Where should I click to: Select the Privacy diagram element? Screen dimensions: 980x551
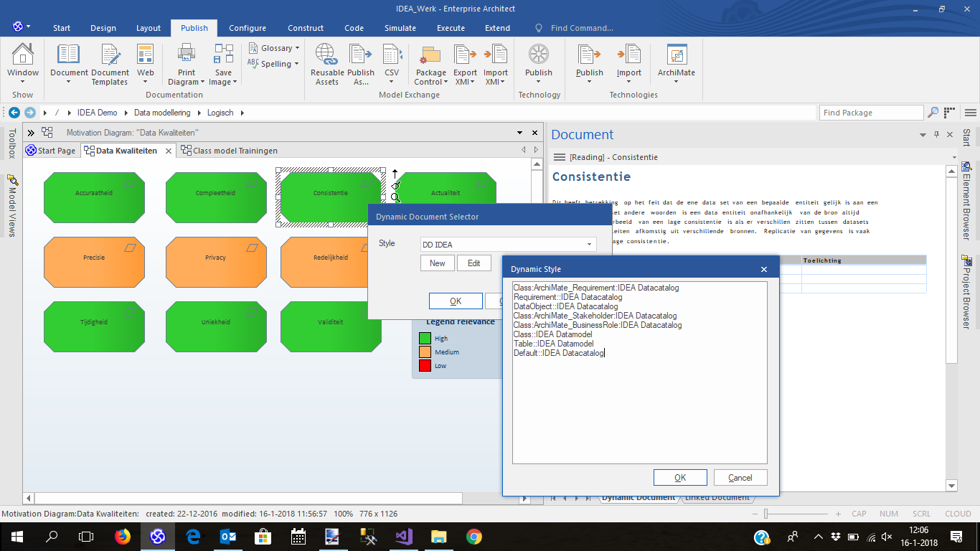216,262
